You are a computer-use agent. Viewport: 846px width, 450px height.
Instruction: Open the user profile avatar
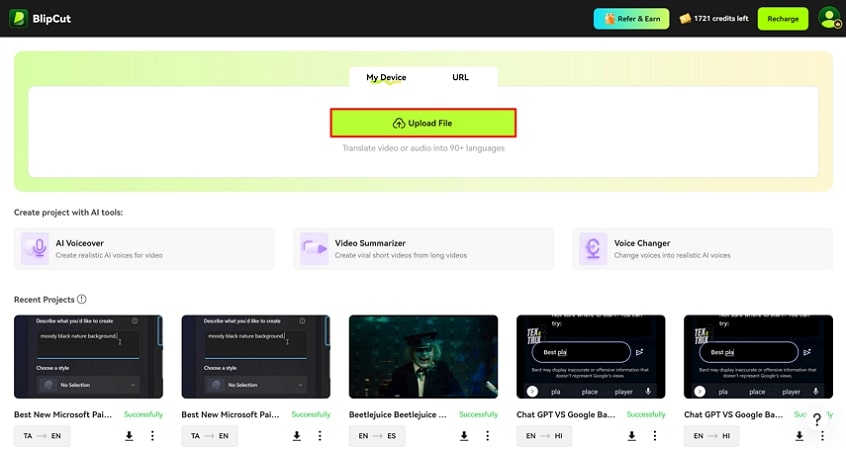point(828,18)
